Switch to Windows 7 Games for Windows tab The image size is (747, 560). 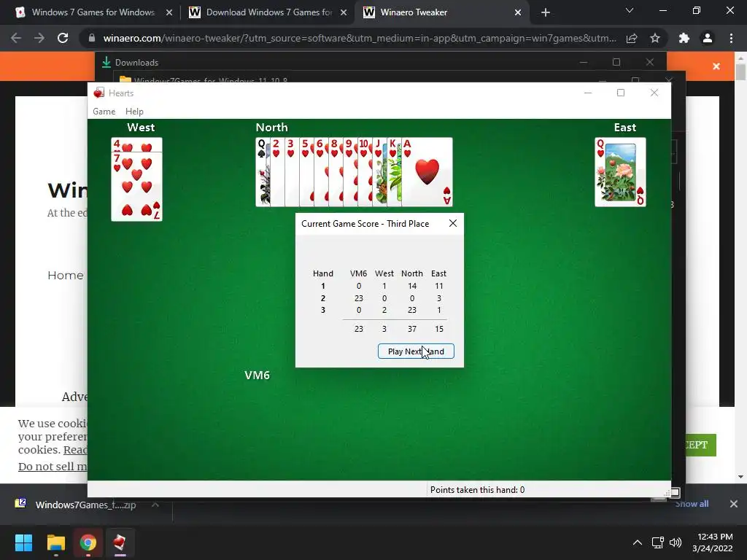93,12
